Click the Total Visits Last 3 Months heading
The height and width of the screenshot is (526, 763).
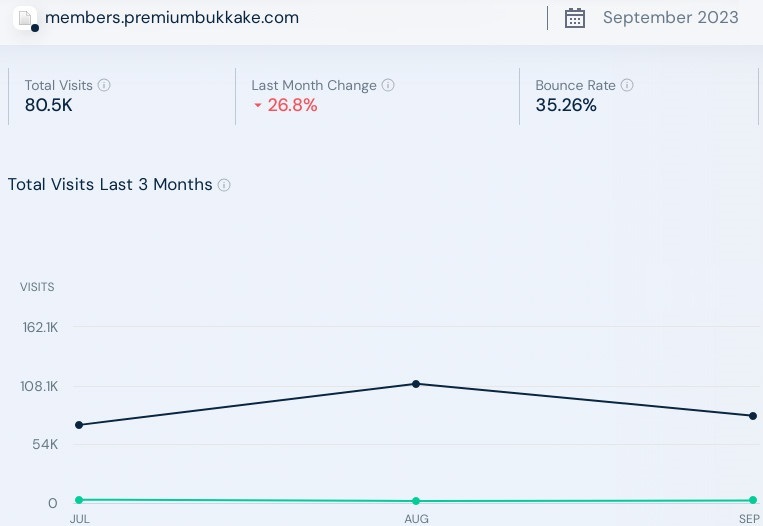click(x=110, y=185)
